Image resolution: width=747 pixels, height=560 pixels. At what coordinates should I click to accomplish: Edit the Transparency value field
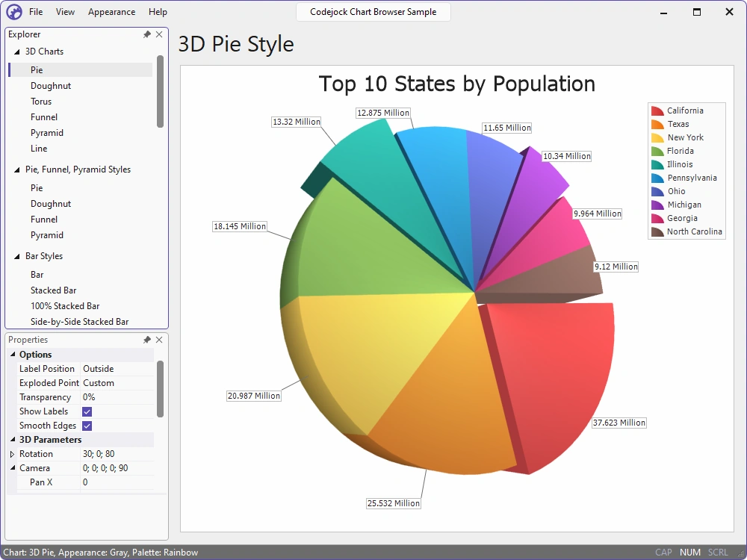pyautogui.click(x=117, y=397)
